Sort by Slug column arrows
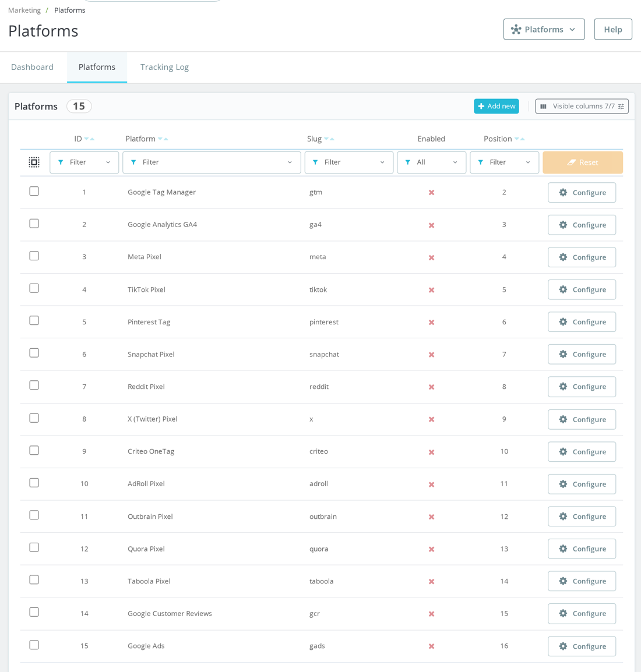Viewport: 641px width, 672px height. 329,139
